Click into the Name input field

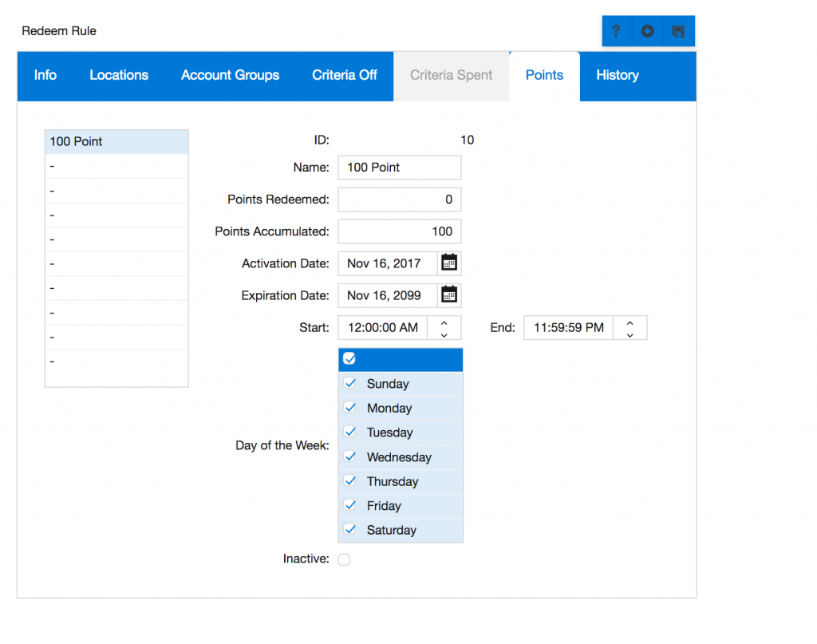click(400, 168)
